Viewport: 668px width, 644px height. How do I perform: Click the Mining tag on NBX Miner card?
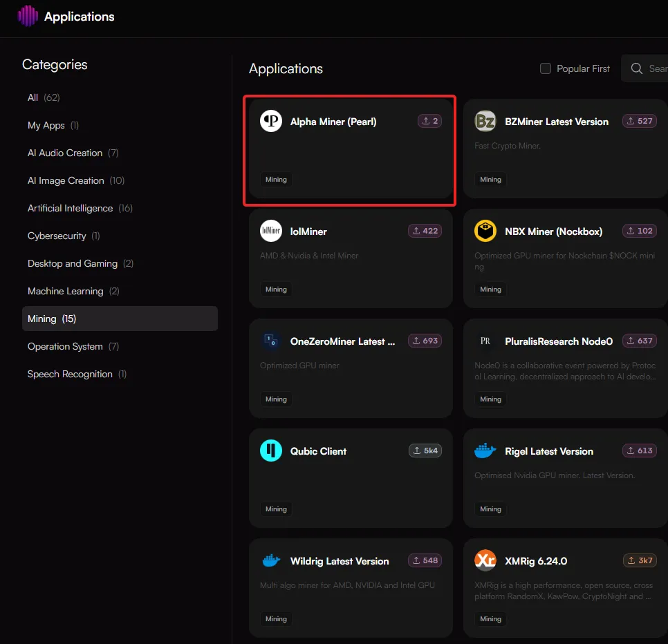tap(490, 289)
